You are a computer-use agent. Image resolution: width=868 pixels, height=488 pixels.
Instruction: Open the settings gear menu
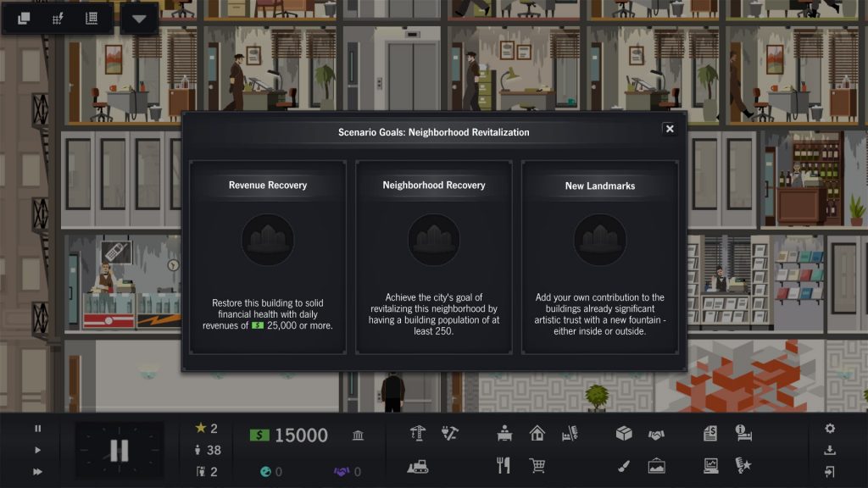829,428
